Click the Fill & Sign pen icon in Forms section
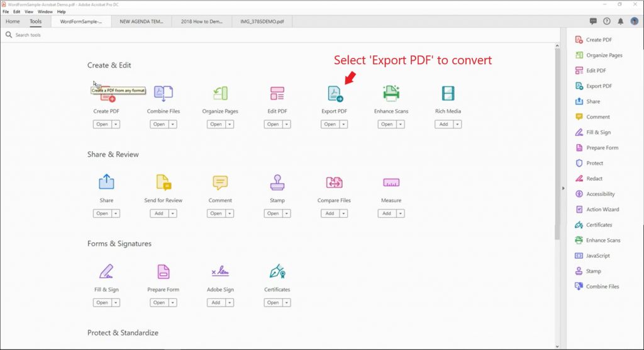The height and width of the screenshot is (350, 644). [x=106, y=271]
